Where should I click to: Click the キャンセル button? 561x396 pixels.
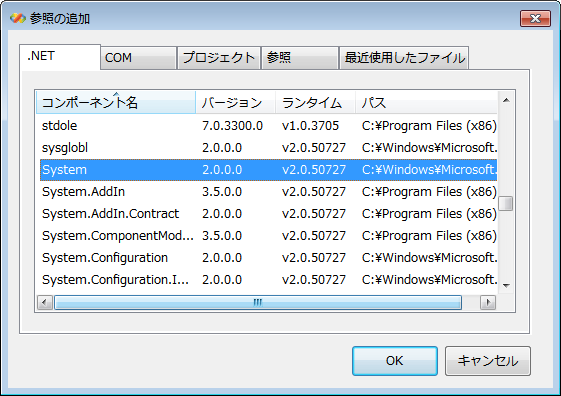(488, 361)
